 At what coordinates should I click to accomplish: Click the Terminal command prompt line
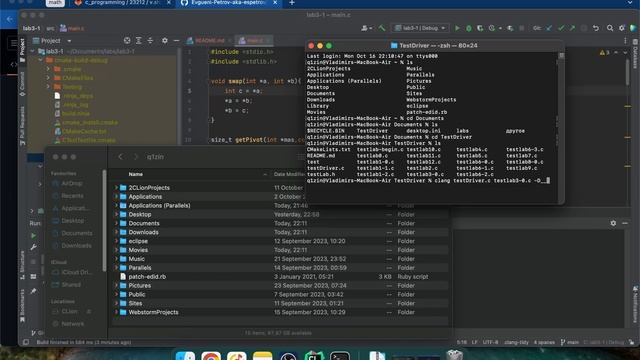click(x=429, y=180)
